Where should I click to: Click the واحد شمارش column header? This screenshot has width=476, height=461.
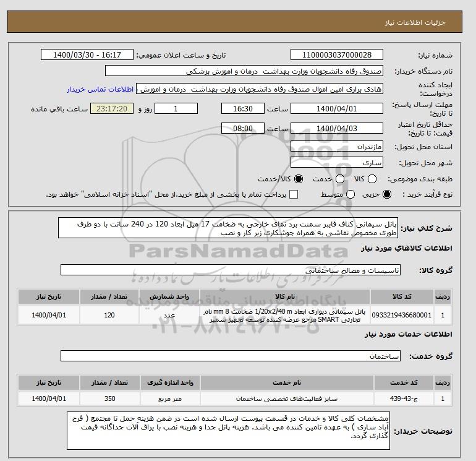[x=169, y=296]
